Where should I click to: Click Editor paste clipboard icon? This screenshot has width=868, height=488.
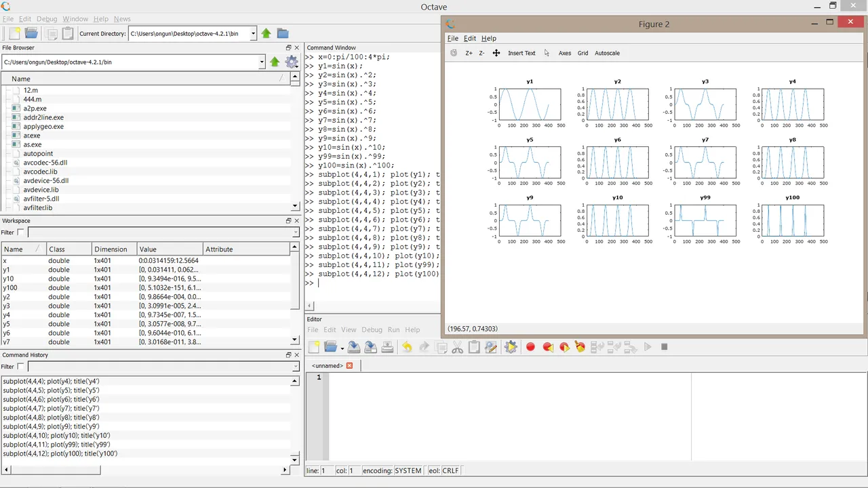[474, 347]
